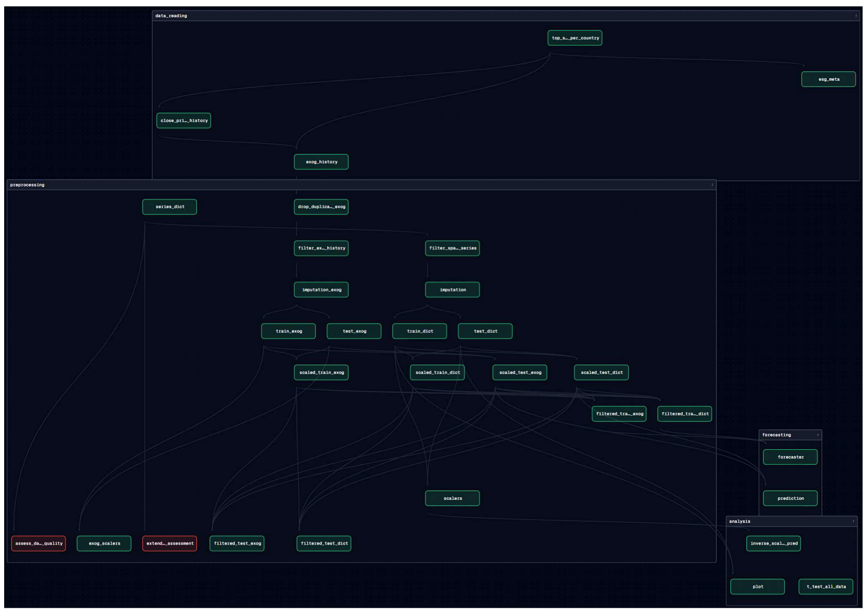Click the close_pri…_history node
868x614 pixels.
pyautogui.click(x=184, y=121)
